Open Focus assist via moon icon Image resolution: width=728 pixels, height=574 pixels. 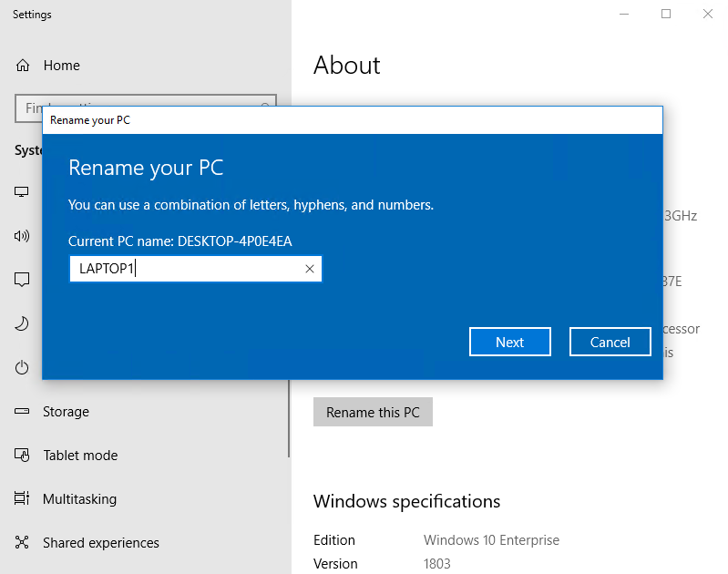pos(22,323)
